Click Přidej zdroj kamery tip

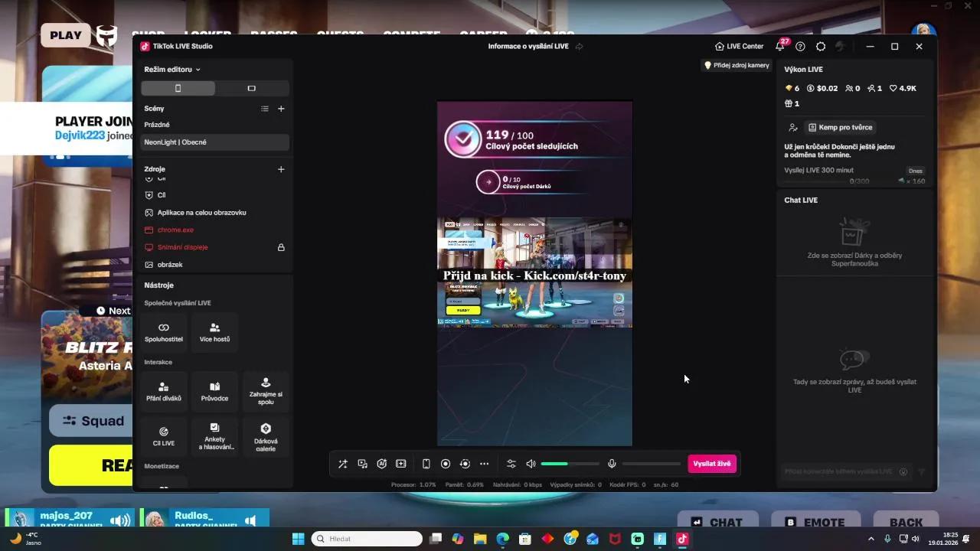point(737,66)
